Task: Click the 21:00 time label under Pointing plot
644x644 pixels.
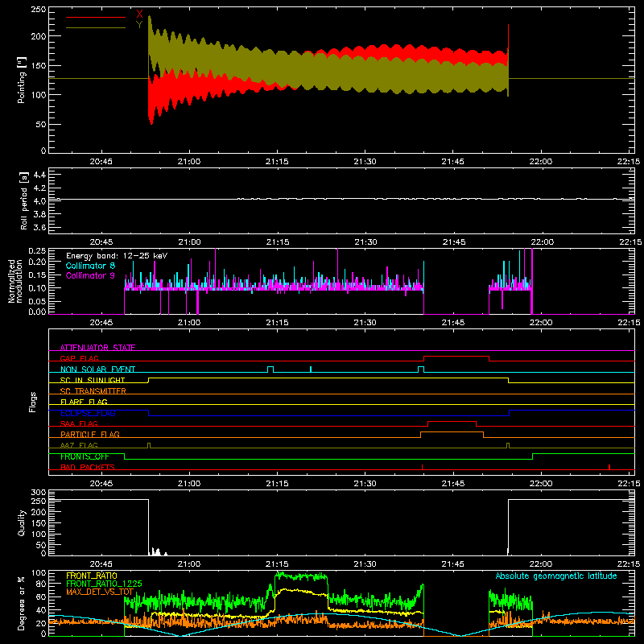Action: [x=189, y=162]
